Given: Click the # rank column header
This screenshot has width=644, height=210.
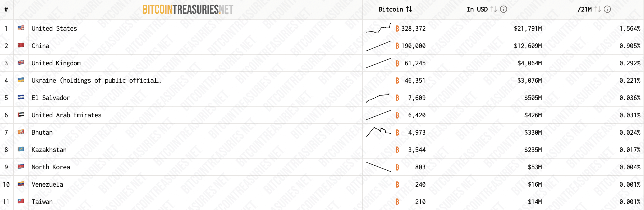Looking at the screenshot, I should point(6,9).
